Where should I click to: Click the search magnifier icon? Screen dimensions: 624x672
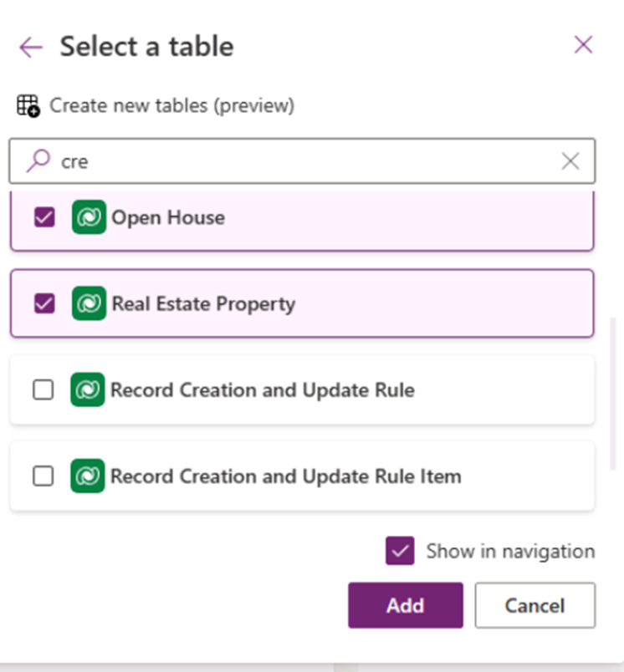(38, 160)
